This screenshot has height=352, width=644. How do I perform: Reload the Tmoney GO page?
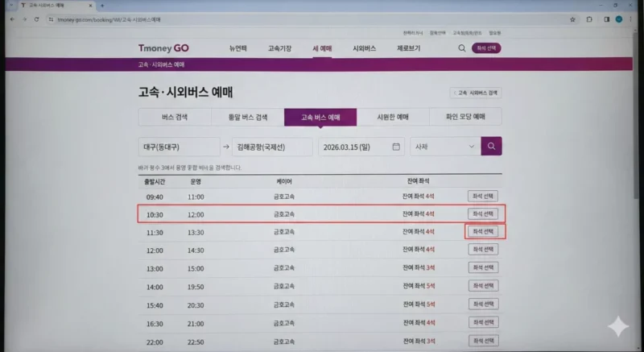[x=36, y=19]
